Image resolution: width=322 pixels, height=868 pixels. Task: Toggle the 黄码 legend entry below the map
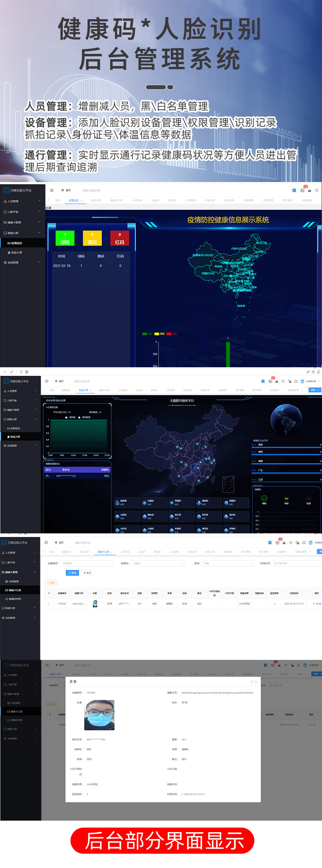tap(160, 334)
